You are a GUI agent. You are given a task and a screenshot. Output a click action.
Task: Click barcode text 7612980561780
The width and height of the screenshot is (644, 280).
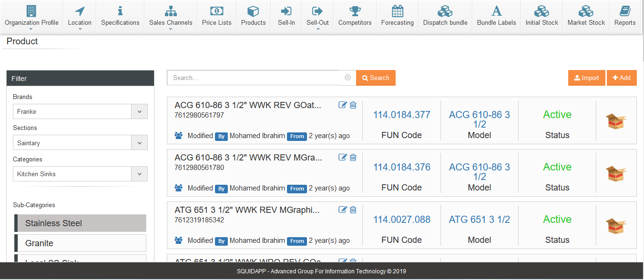(199, 168)
